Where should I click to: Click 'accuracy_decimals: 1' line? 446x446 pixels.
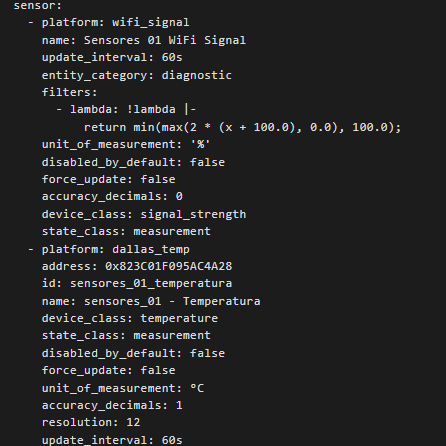click(112, 405)
